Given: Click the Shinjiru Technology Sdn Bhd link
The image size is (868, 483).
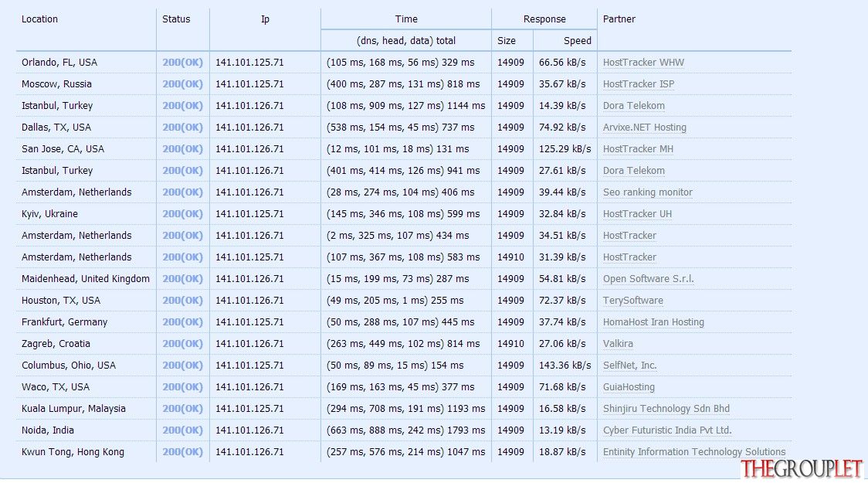Looking at the screenshot, I should point(666,408).
